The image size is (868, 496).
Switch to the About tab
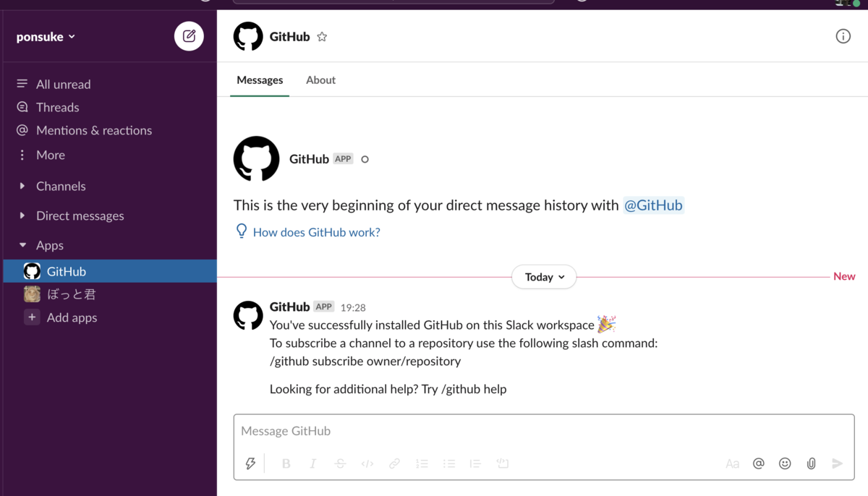coord(320,80)
